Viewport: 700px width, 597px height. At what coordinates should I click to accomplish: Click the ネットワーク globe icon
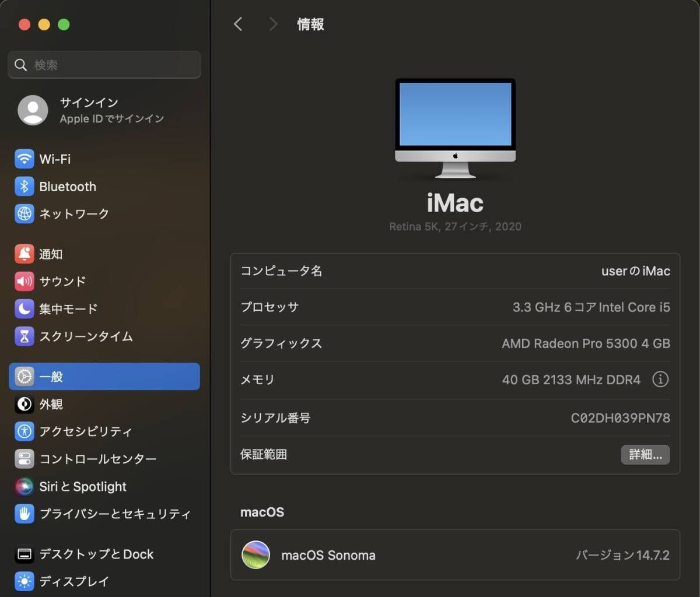(x=24, y=214)
